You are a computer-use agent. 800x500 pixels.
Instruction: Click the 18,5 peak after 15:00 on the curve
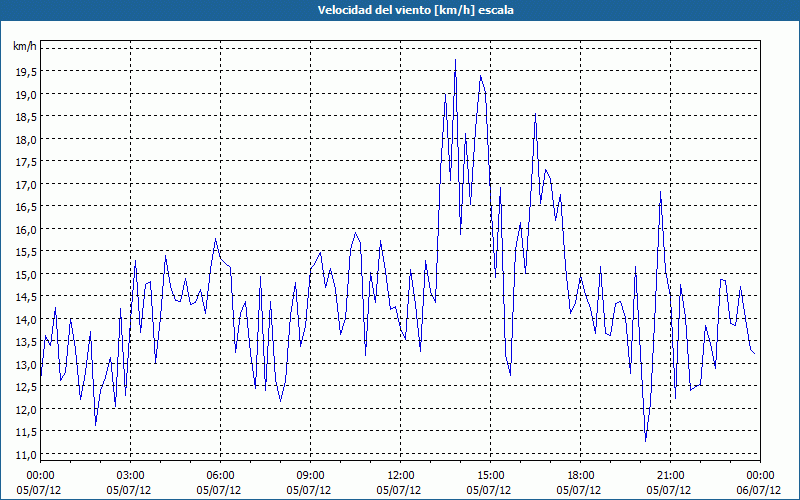pyautogui.click(x=535, y=114)
